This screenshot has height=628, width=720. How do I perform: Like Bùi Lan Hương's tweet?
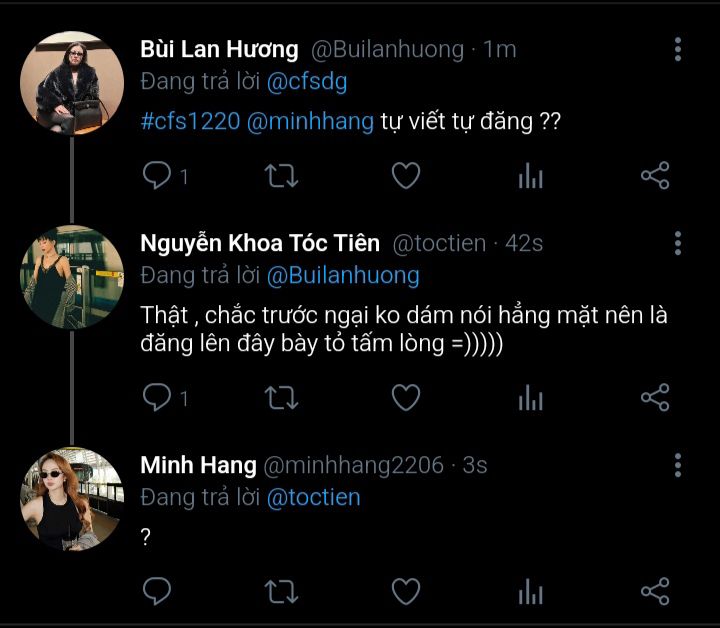click(x=405, y=177)
